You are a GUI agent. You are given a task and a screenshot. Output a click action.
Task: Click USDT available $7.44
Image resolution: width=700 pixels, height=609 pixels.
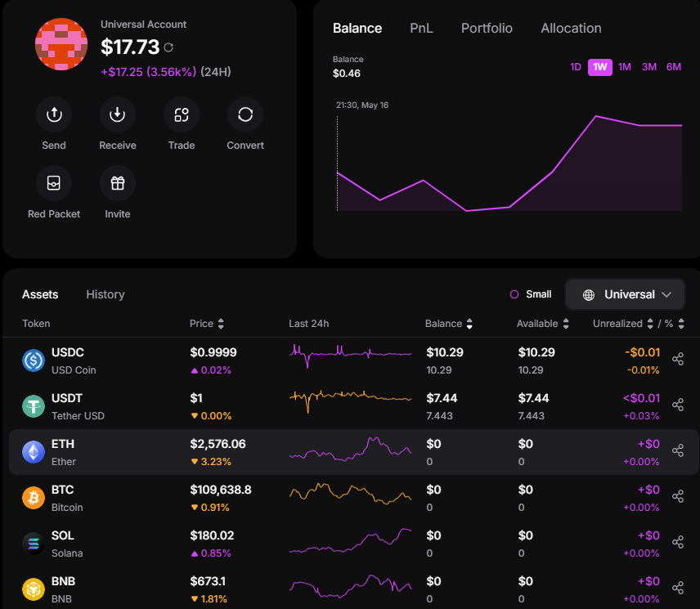point(533,398)
